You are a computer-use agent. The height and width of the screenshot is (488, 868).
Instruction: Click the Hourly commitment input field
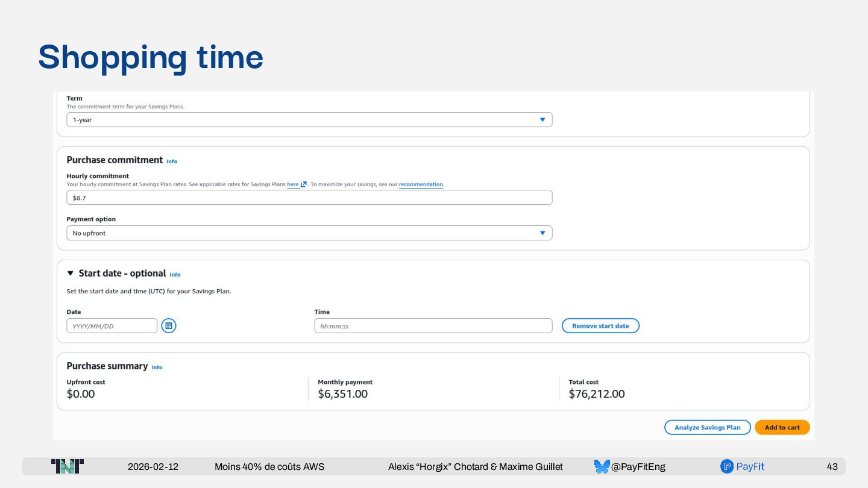[309, 198]
